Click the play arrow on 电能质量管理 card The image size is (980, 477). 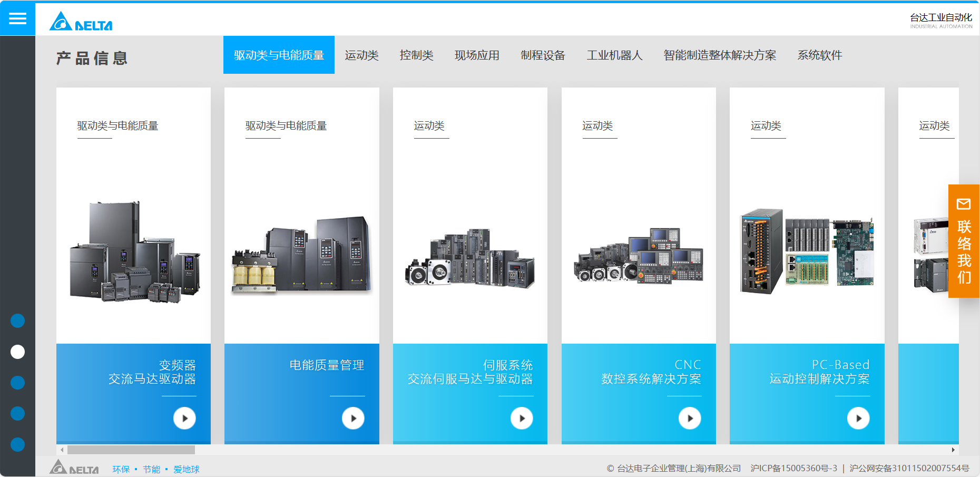(353, 418)
